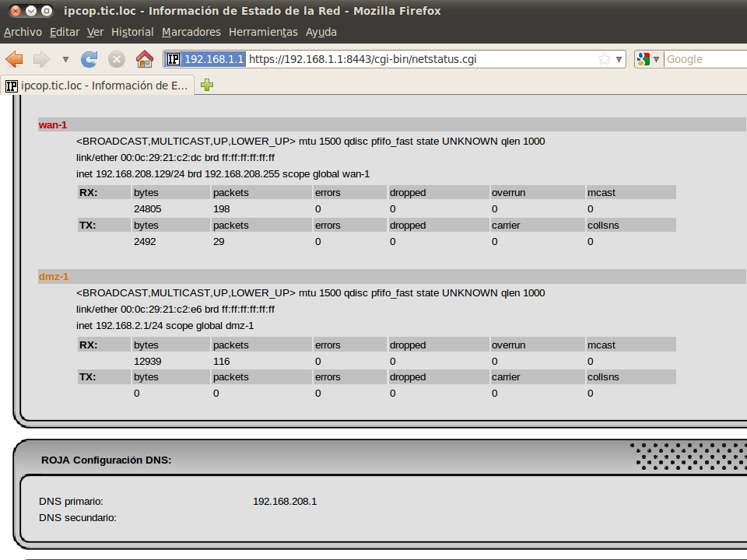Open the Marcadores menu

[x=191, y=32]
